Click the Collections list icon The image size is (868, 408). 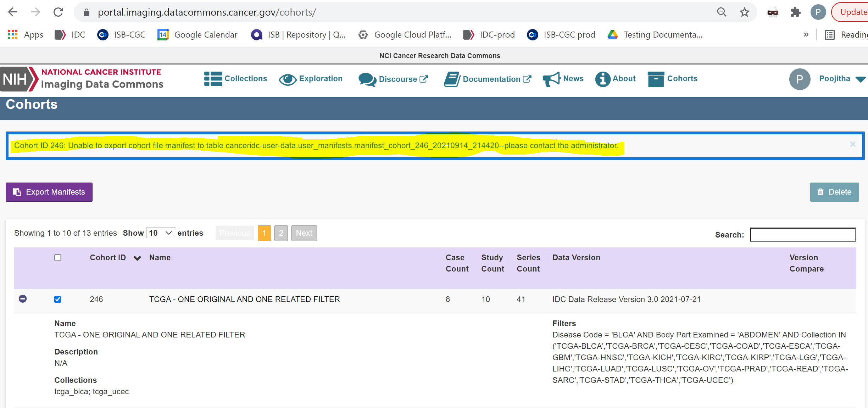click(x=213, y=79)
